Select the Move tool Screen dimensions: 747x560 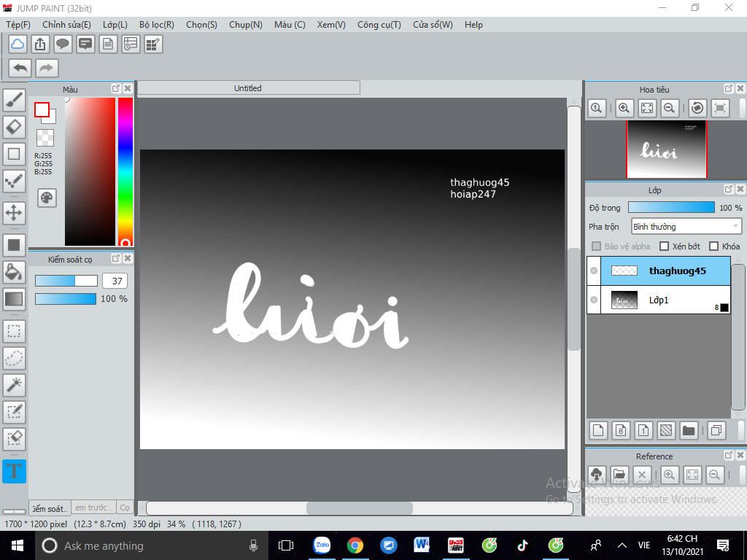[x=14, y=212]
